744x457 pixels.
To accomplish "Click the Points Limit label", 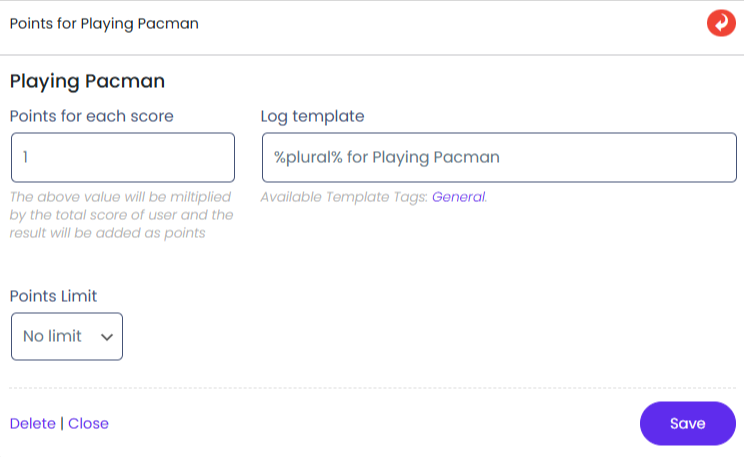I will [x=53, y=296].
